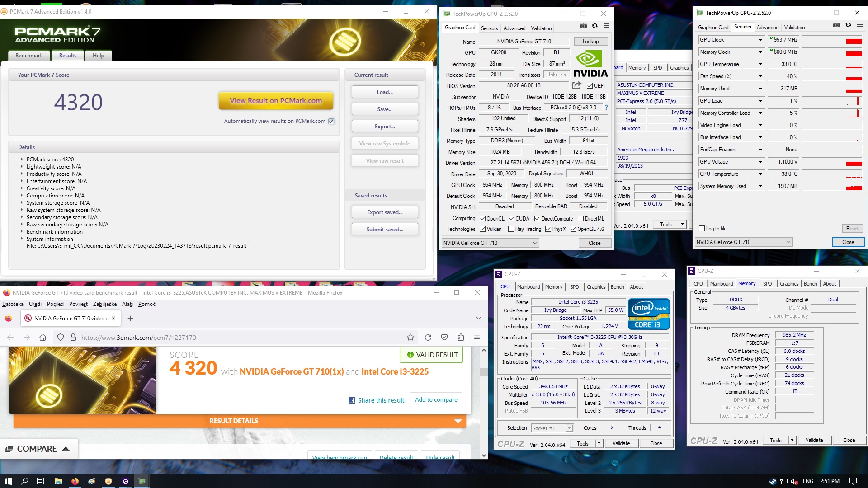This screenshot has height=488, width=868.
Task: Expand the COMPARE panel arrow
Action: [x=66, y=449]
